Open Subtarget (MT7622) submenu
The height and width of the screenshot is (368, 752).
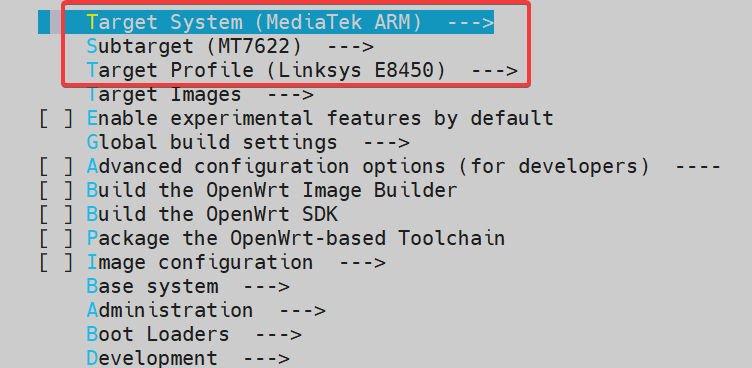[230, 47]
